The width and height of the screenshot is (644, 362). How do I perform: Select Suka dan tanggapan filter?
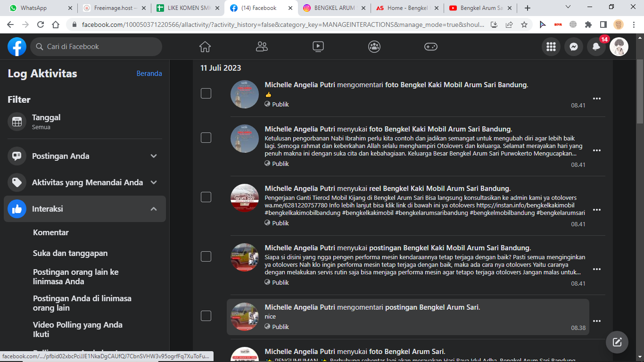(70, 253)
